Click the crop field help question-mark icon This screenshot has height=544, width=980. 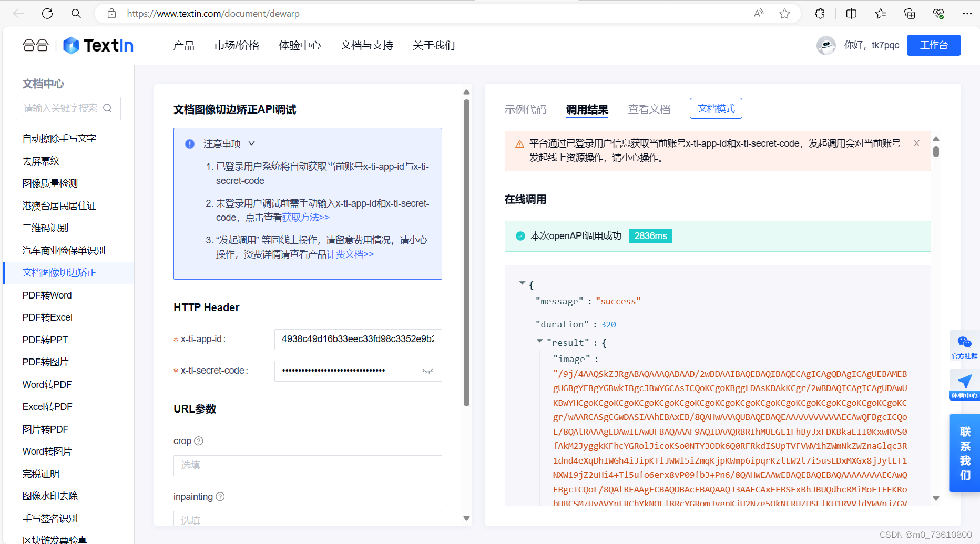click(199, 441)
